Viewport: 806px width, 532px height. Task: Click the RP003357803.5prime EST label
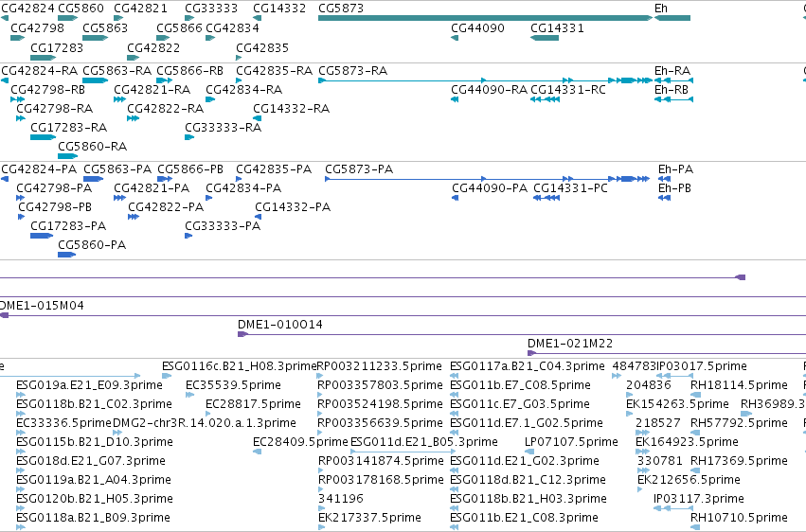pos(381,385)
